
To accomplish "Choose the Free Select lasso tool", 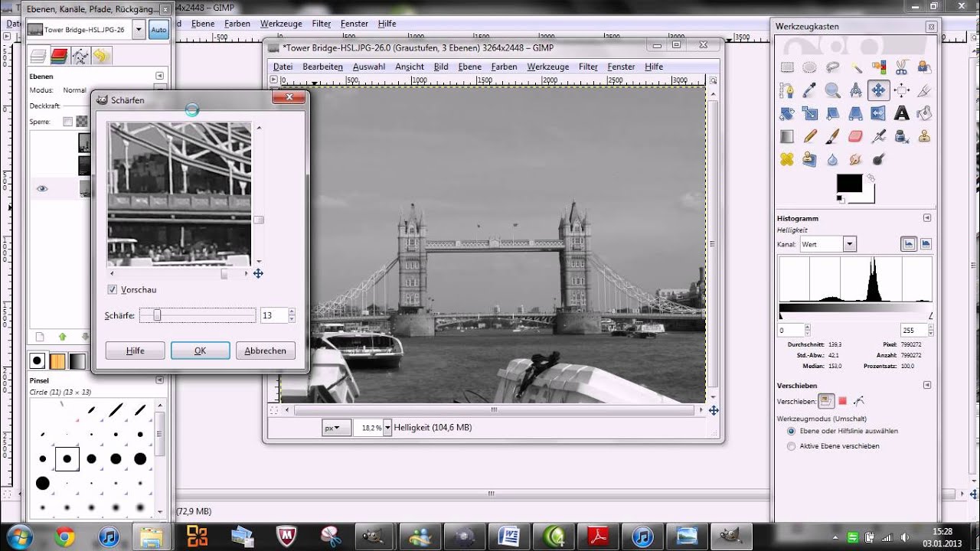I will coord(832,67).
